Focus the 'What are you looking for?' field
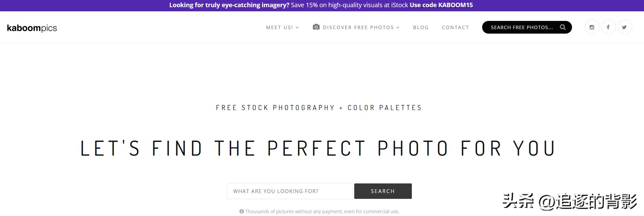This screenshot has height=216, width=644. (x=289, y=191)
